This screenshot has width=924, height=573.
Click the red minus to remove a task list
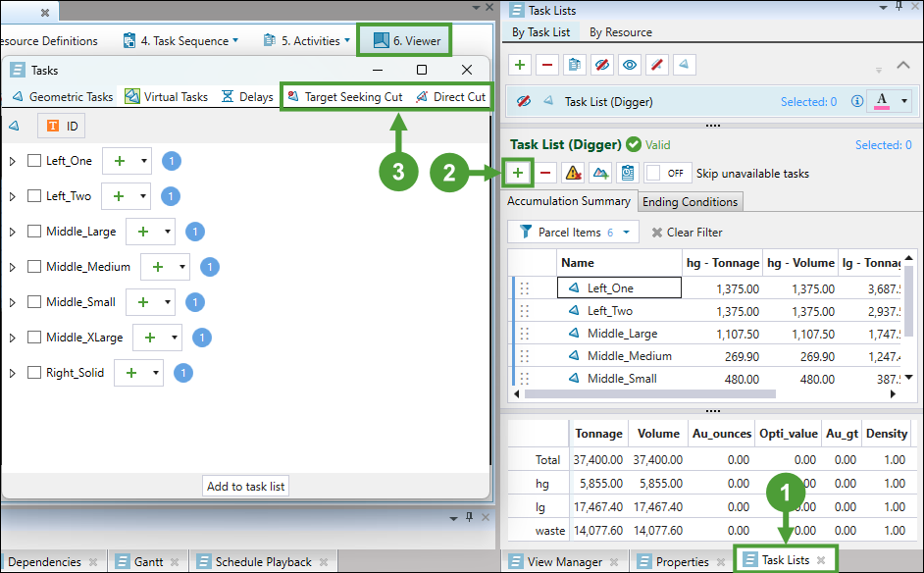[547, 66]
